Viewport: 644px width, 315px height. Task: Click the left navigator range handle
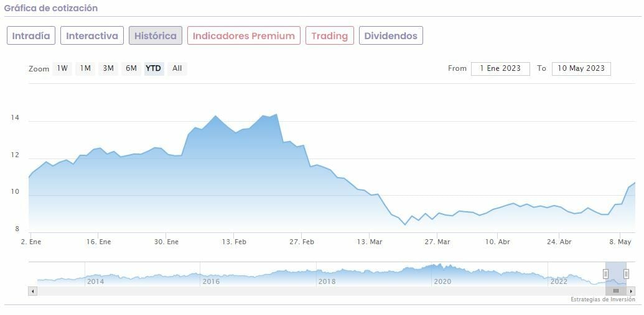tap(605, 274)
